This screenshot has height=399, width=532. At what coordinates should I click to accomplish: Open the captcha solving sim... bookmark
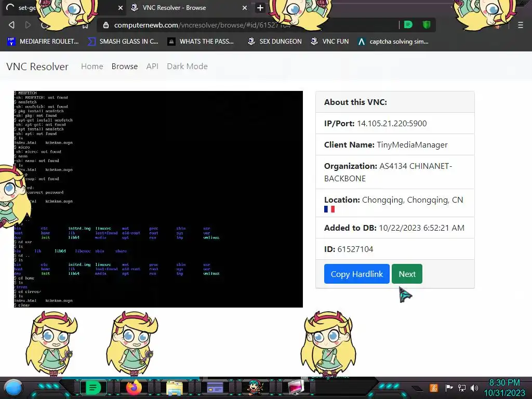[393, 42]
